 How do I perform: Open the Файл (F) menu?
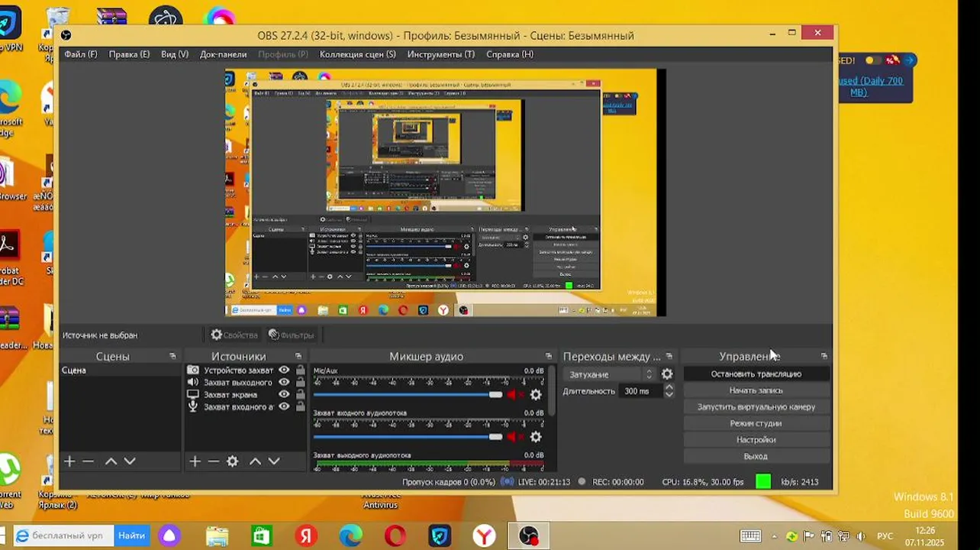click(x=81, y=54)
